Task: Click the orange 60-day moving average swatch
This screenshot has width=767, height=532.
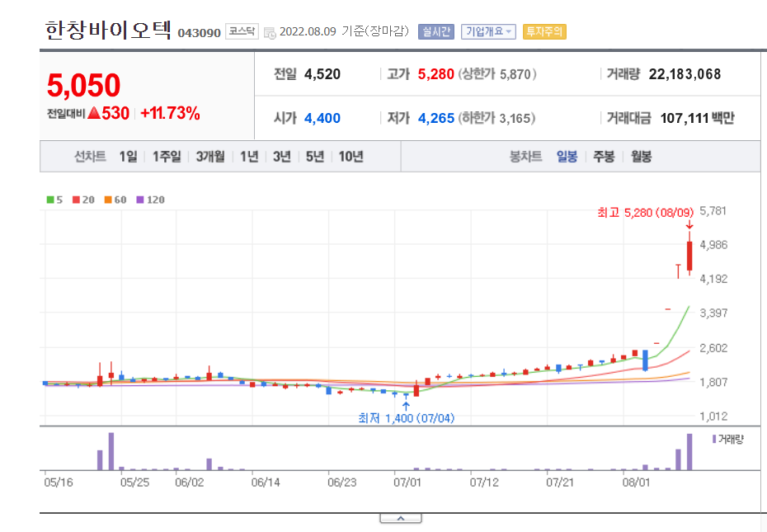Action: tap(108, 200)
